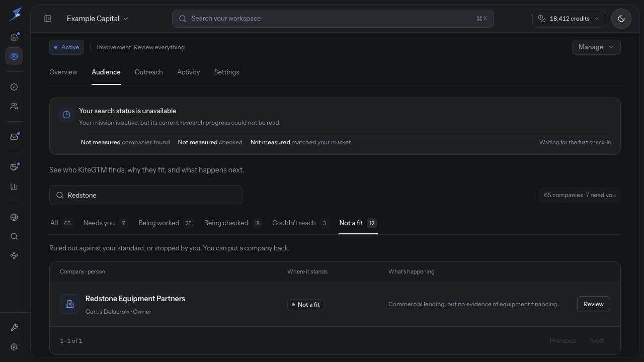Image resolution: width=644 pixels, height=362 pixels.
Task: Open the Manage dropdown menu
Action: pyautogui.click(x=596, y=47)
